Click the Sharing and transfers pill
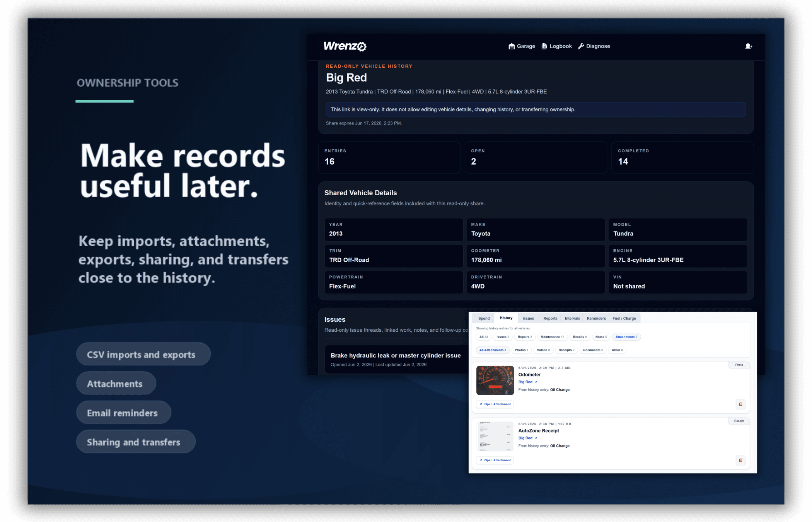 (x=135, y=442)
